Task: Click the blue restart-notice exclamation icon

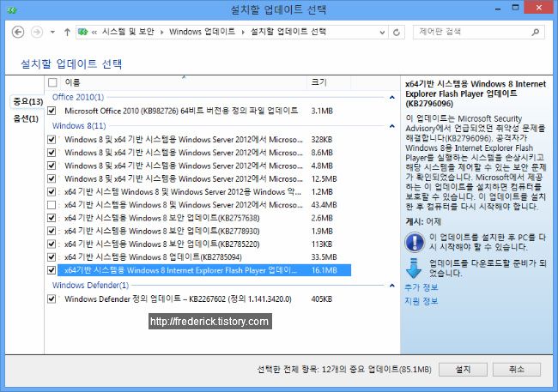Action: [x=415, y=242]
